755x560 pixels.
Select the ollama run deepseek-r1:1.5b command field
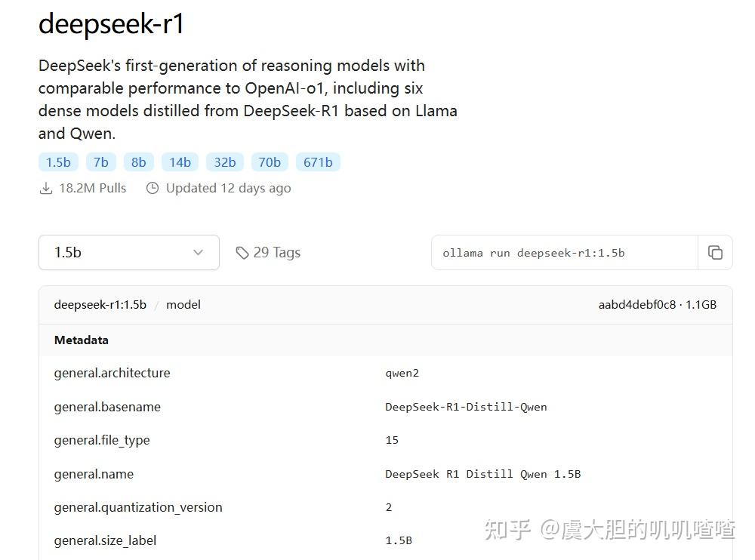tap(562, 252)
